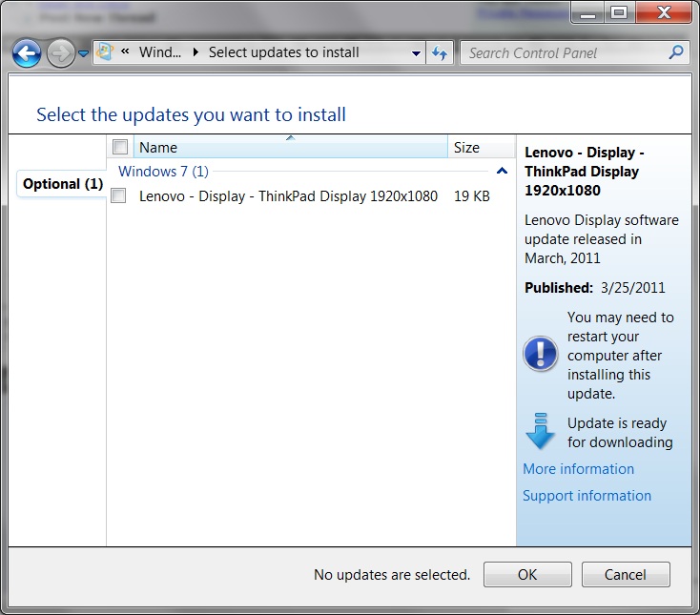Click the magnifying glass search icon
Screen dimensions: 700x615
coord(676,52)
